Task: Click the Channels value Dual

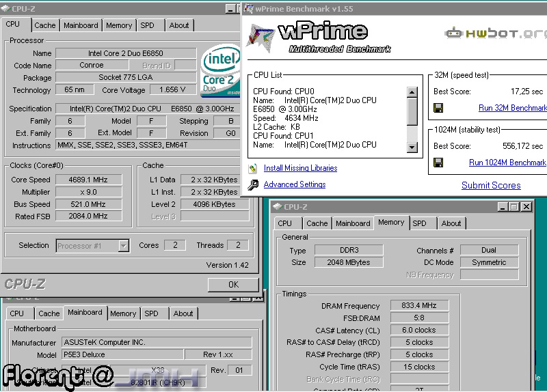Action: click(489, 250)
